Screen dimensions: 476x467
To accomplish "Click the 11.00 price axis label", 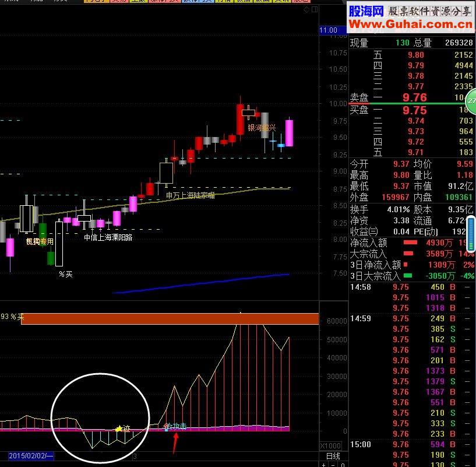I will [x=329, y=30].
